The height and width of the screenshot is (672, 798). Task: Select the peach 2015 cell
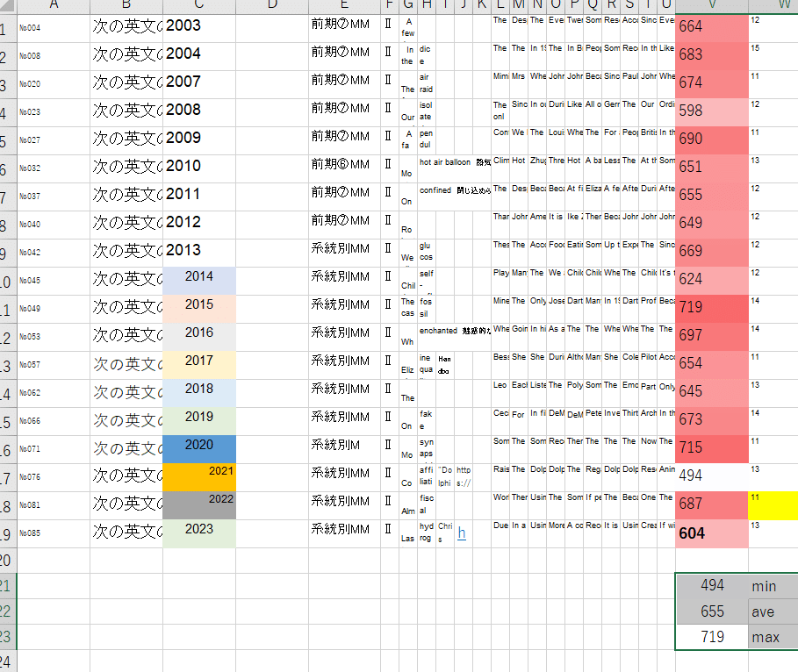click(199, 308)
